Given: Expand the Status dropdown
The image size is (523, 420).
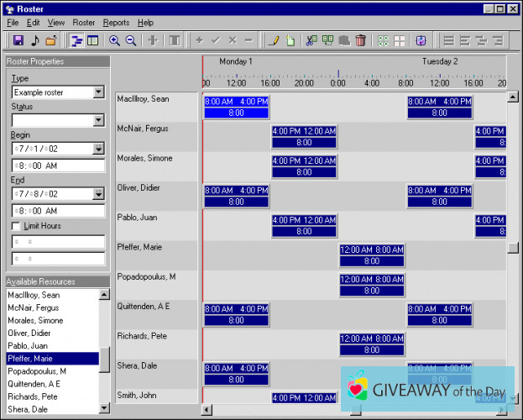Looking at the screenshot, I should 98,120.
